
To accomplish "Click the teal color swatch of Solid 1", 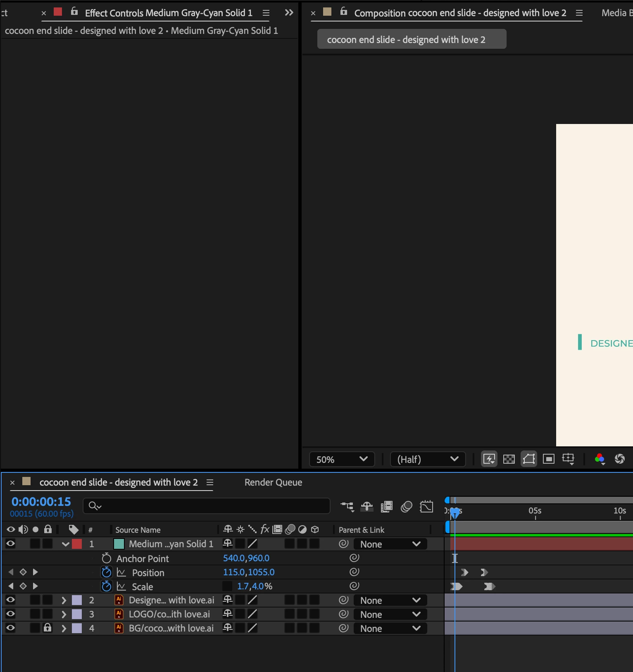I will 119,544.
